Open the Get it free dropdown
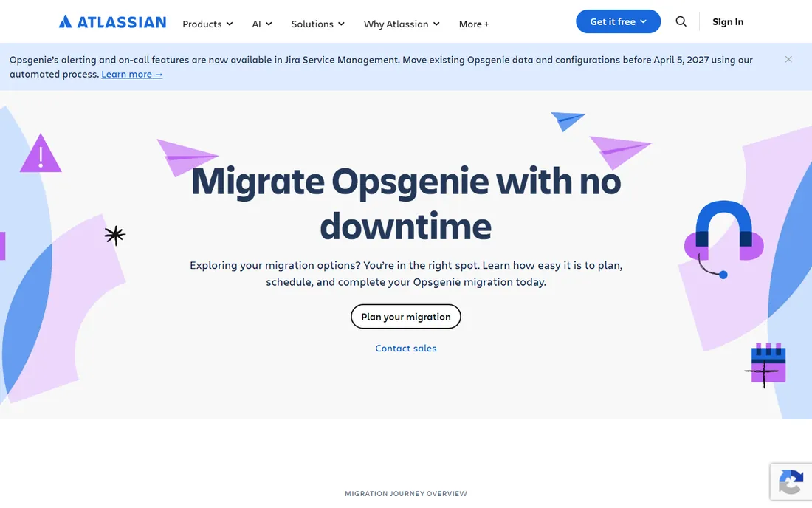Viewport: 812px width, 508px height. tap(619, 21)
